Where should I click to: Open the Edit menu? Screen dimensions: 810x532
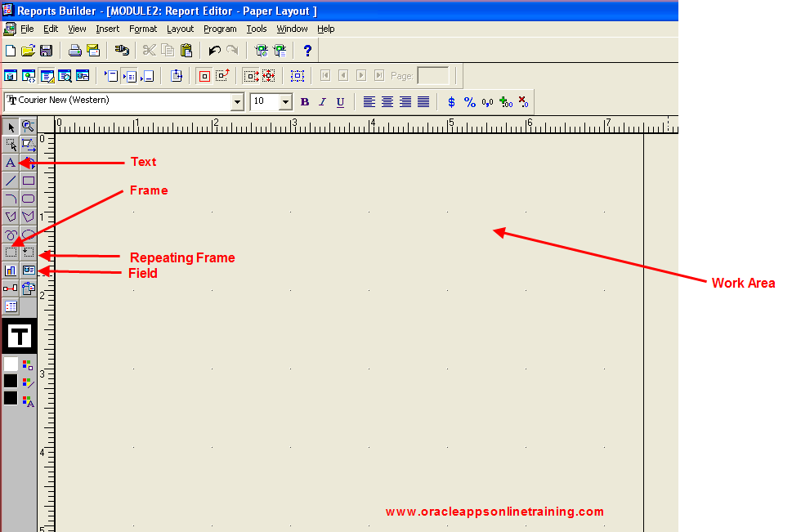point(51,29)
